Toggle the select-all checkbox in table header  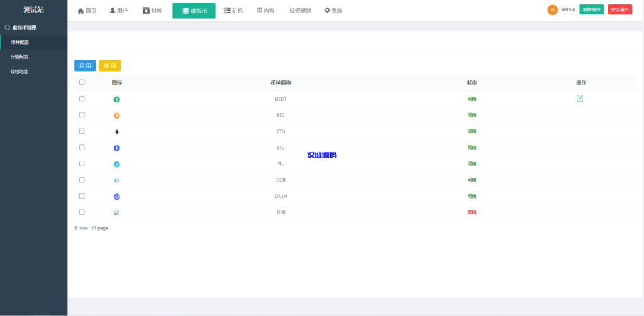(x=82, y=82)
